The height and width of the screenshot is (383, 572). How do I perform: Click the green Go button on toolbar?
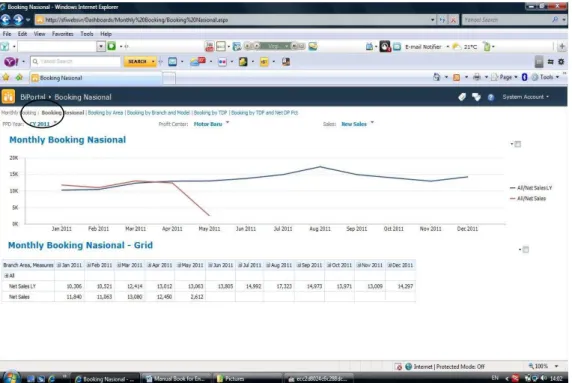pyautogui.click(x=112, y=46)
